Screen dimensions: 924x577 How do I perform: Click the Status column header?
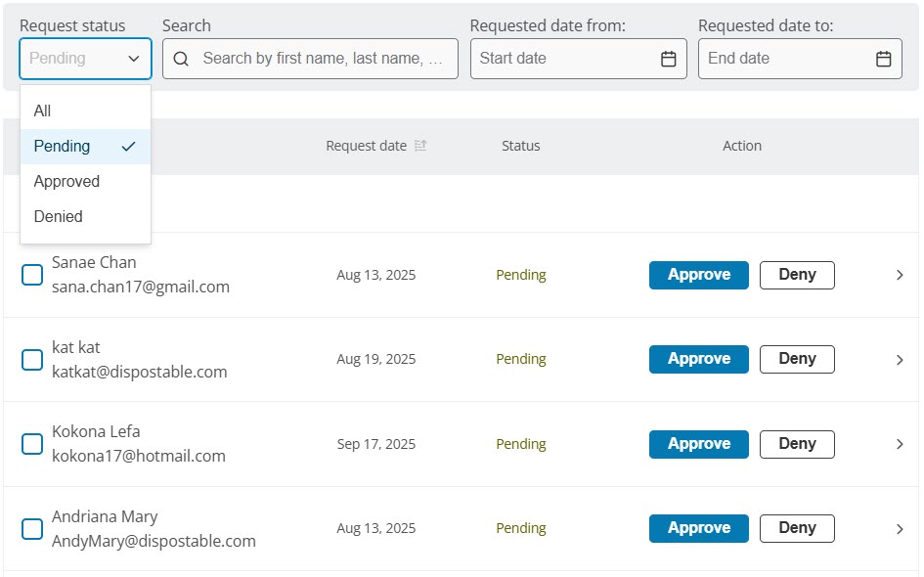(520, 146)
